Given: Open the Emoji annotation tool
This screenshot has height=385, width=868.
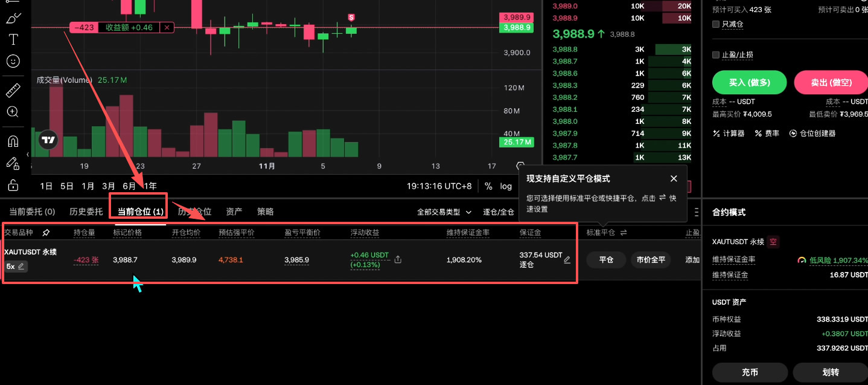Looking at the screenshot, I should (x=13, y=61).
